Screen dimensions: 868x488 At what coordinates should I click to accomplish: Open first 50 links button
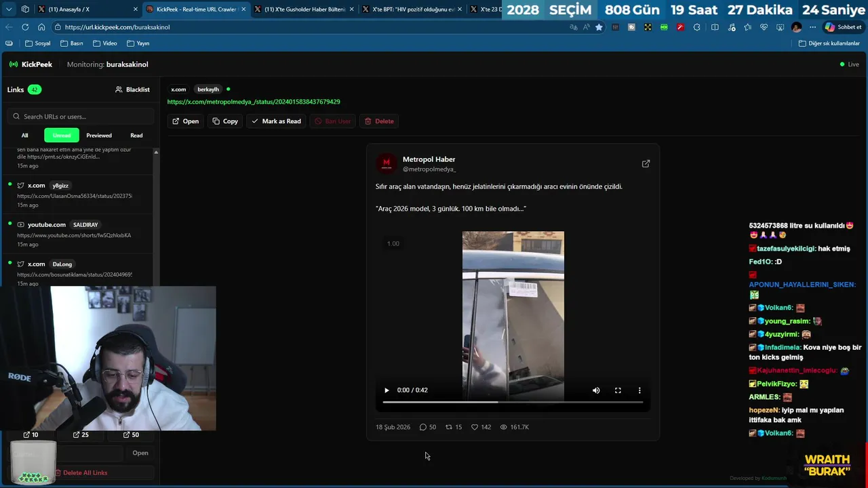(131, 434)
